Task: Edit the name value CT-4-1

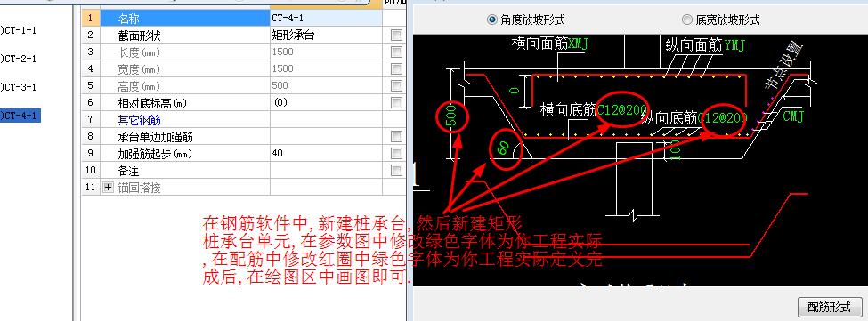Action: [x=326, y=19]
